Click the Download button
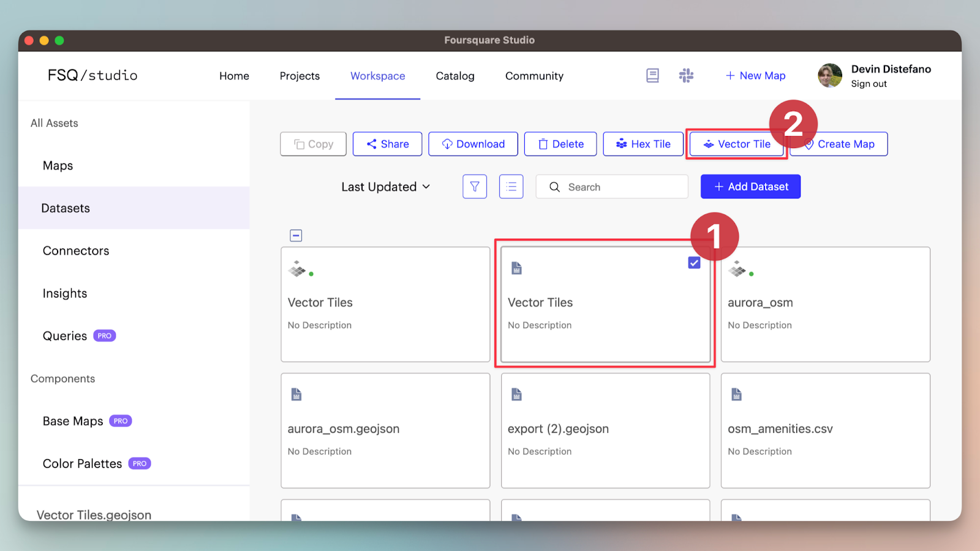The image size is (980, 551). click(473, 144)
